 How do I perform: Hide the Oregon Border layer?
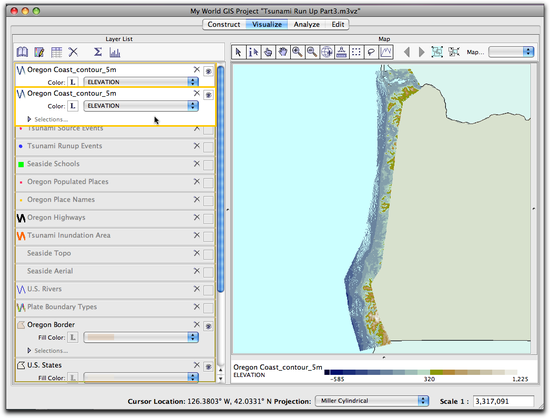click(208, 326)
